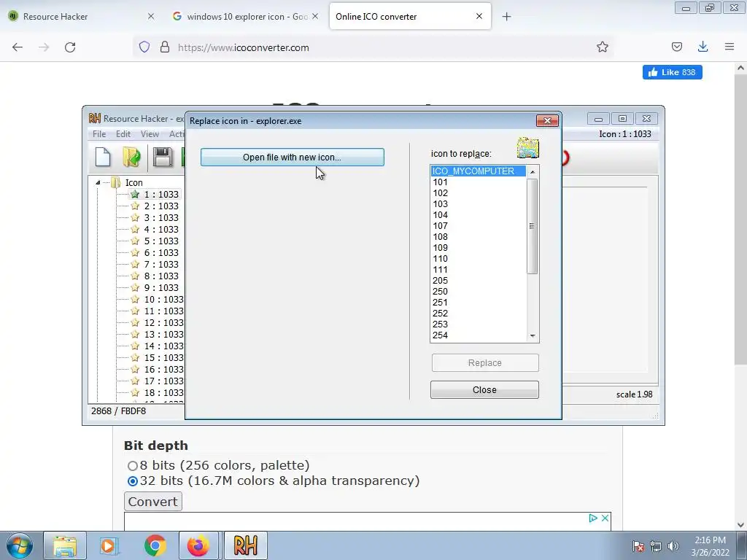Click the icon list scroll down arrow
Screen dimensions: 747x560
point(533,335)
